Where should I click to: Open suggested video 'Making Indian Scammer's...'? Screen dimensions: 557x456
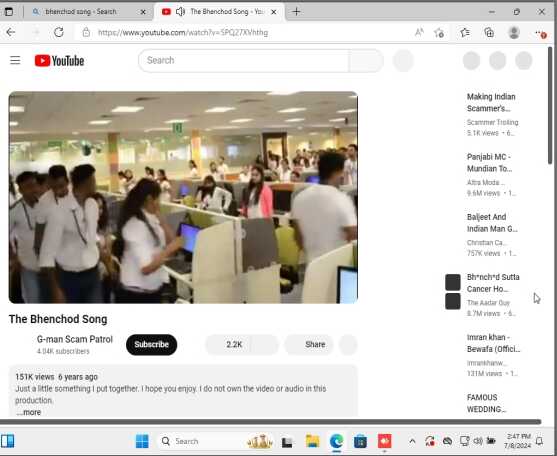coord(491,102)
